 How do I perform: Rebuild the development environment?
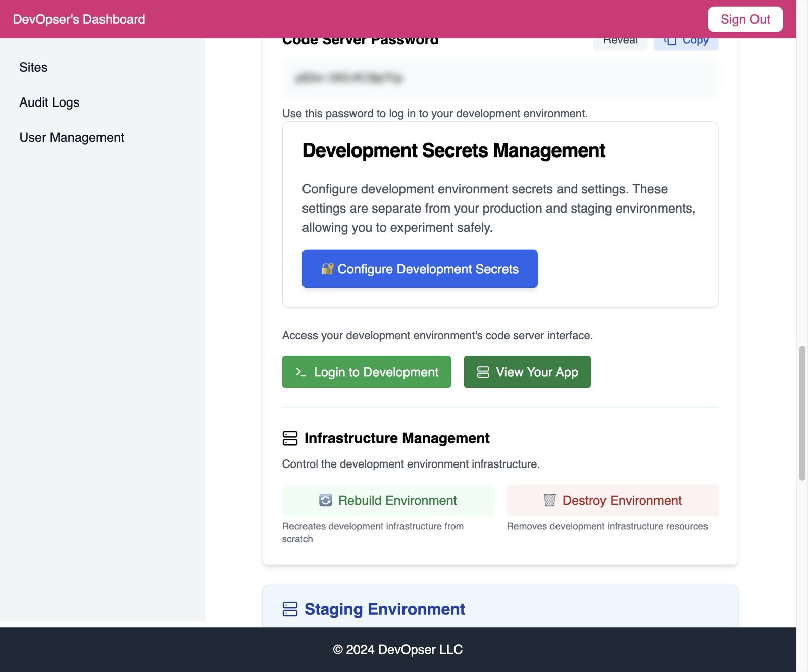point(388,500)
